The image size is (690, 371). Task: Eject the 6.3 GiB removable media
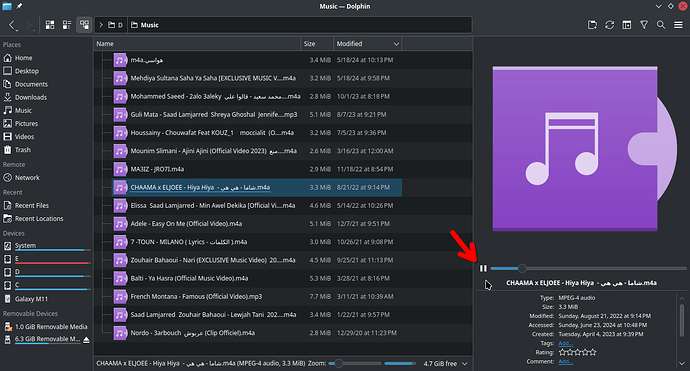86,340
